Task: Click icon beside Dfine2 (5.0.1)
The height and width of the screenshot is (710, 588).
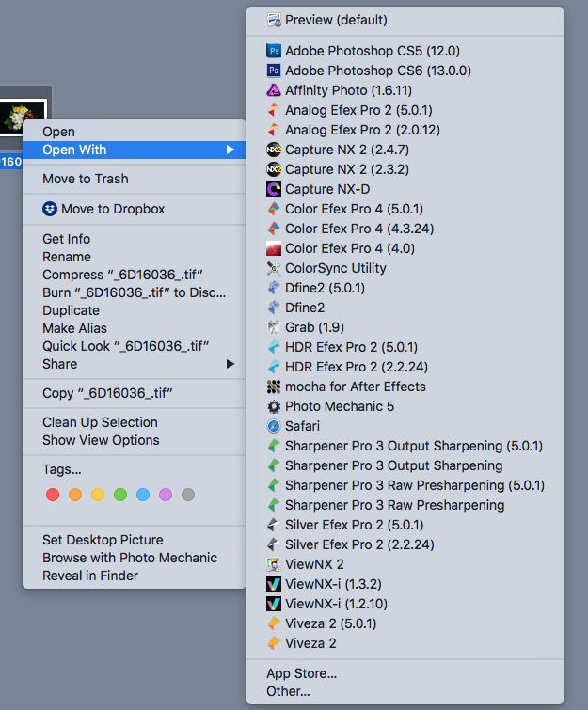Action: coord(274,288)
